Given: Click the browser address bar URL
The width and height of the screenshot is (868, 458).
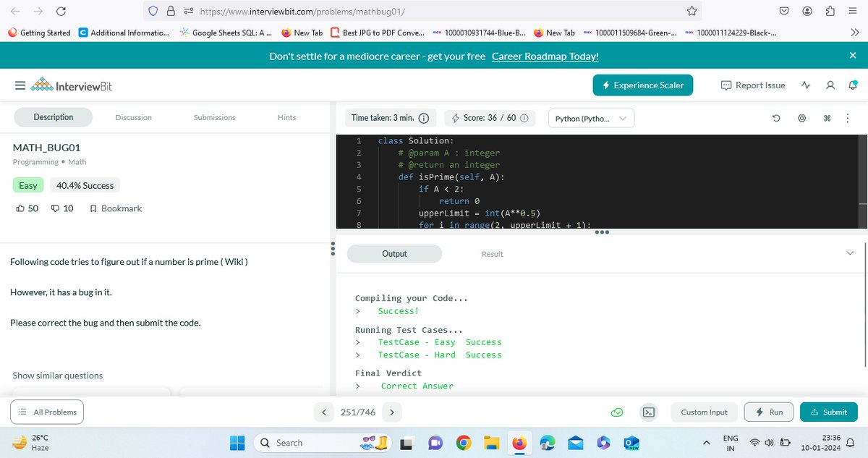Looking at the screenshot, I should 302,12.
